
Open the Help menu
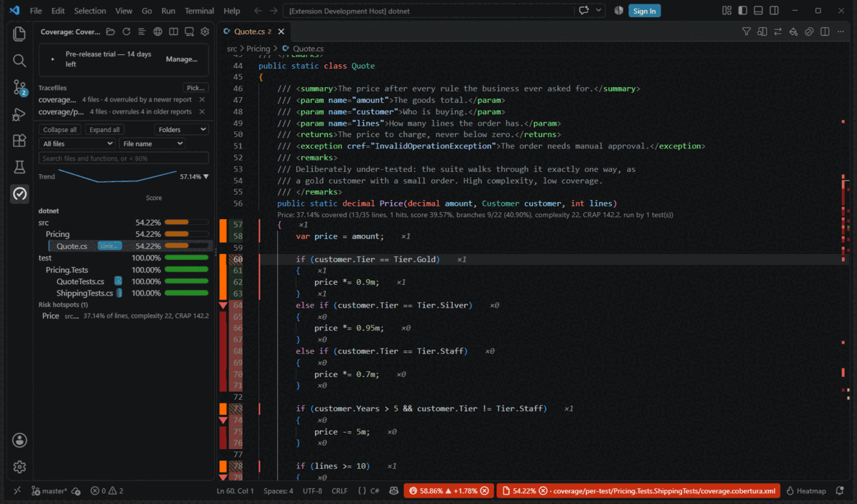(231, 11)
